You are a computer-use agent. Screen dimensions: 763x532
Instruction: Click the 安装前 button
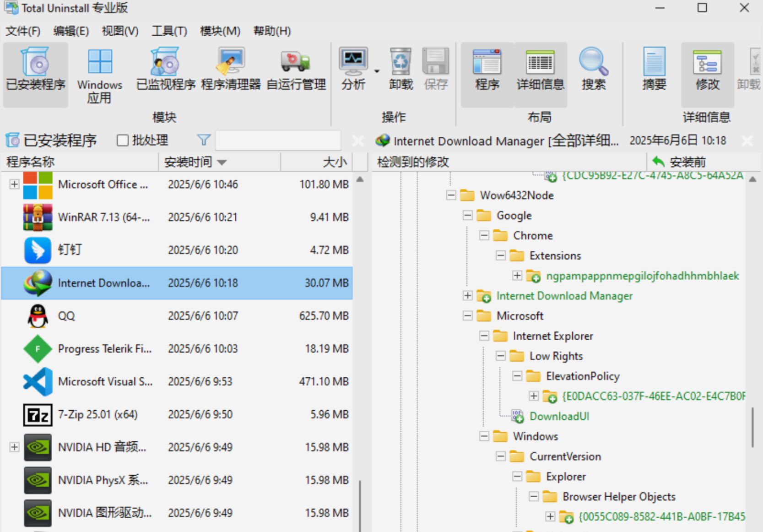coord(679,162)
